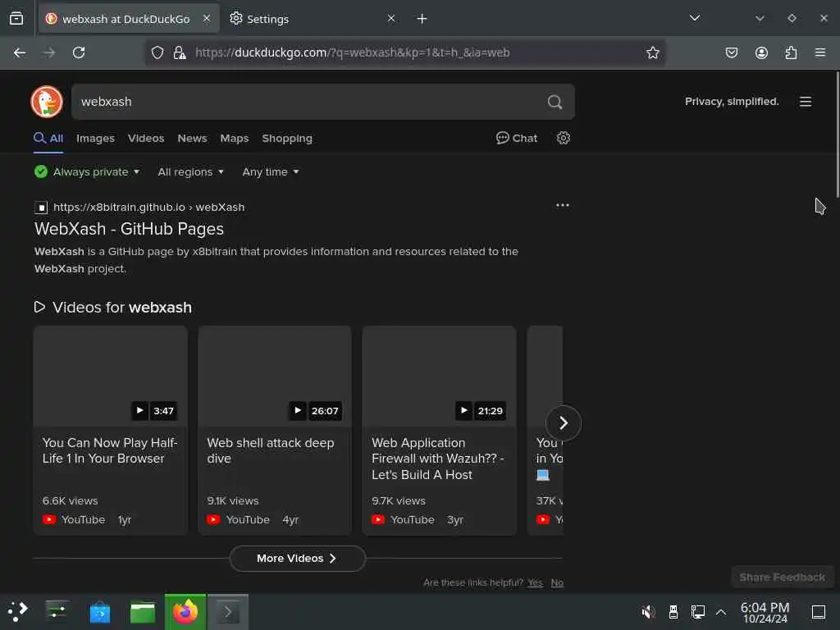Screen dimensions: 840x630
Task: Click the More Videos button
Action: (297, 558)
